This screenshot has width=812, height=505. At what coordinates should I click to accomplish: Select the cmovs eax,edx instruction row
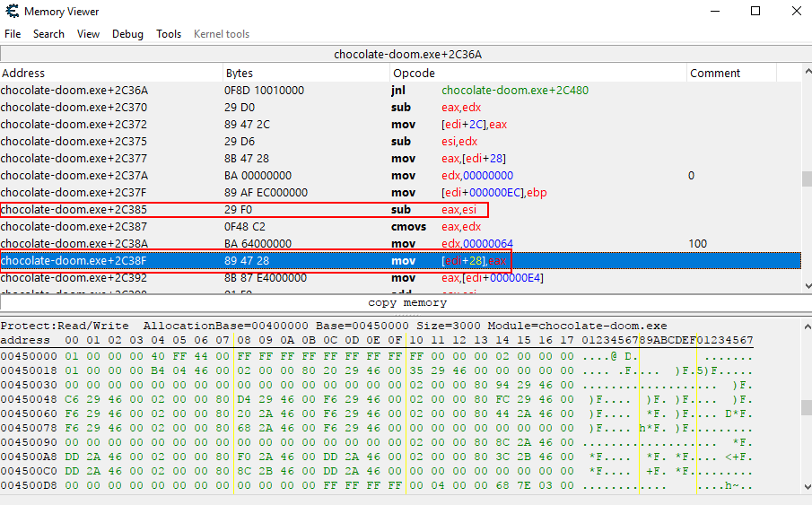269,227
